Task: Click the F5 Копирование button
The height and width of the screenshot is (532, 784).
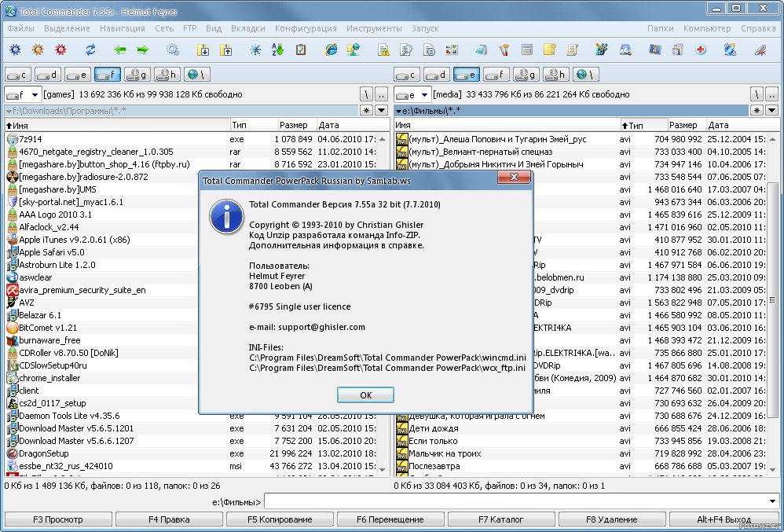Action: coord(280,519)
